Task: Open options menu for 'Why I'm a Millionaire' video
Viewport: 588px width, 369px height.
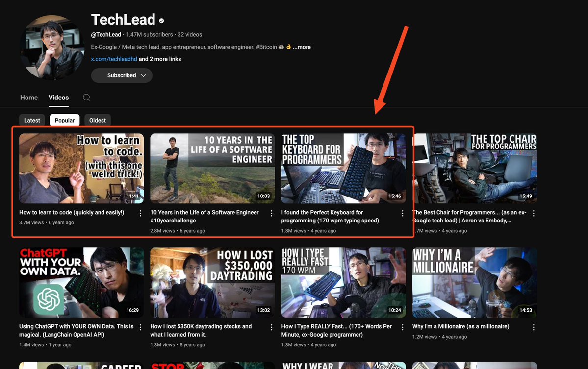Action: click(x=534, y=327)
